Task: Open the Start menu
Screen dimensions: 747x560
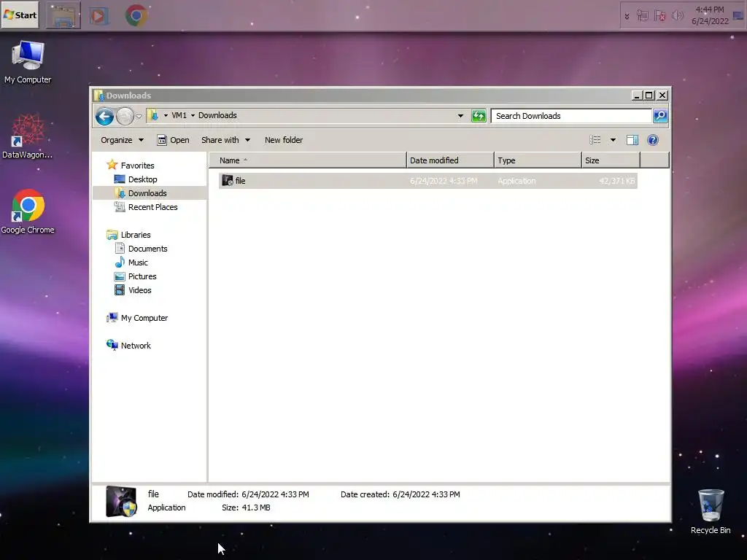Action: pyautogui.click(x=20, y=15)
